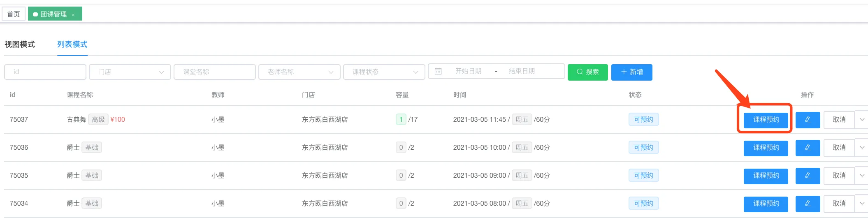Go to the 首页 home tab
Viewport: 868px width, 218px height.
click(14, 14)
